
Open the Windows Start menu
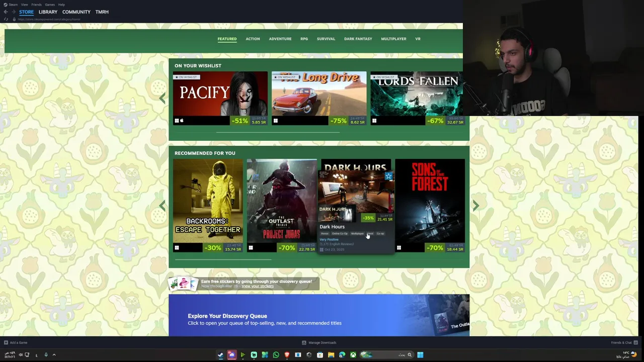420,355
